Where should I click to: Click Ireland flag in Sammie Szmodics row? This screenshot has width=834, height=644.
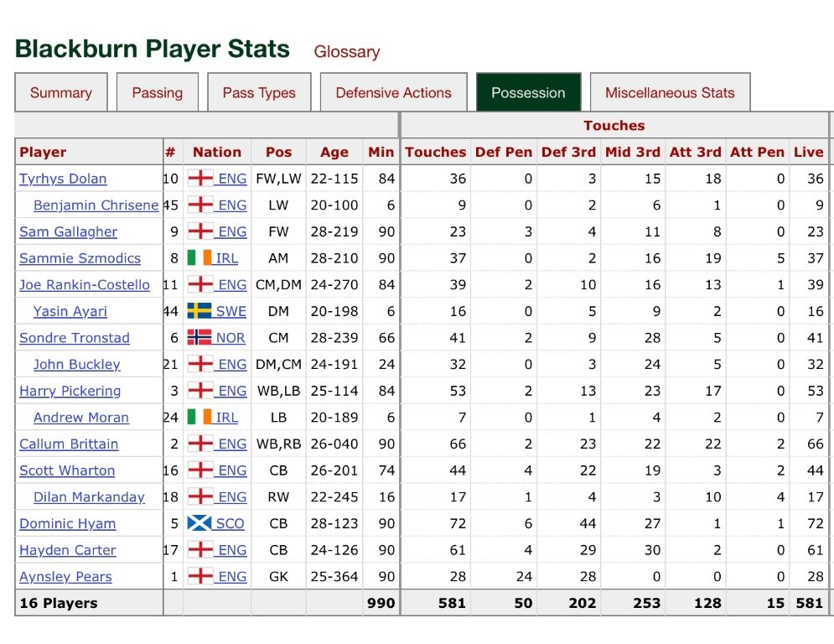coord(199,258)
